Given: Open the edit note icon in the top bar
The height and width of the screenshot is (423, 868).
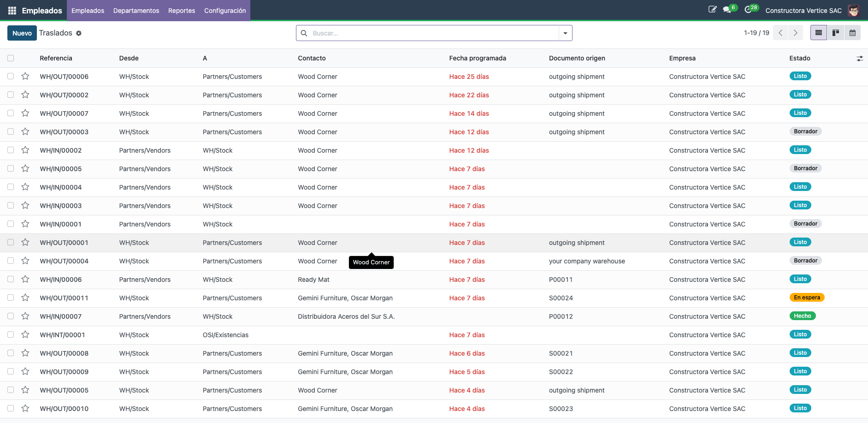Looking at the screenshot, I should click(x=712, y=10).
